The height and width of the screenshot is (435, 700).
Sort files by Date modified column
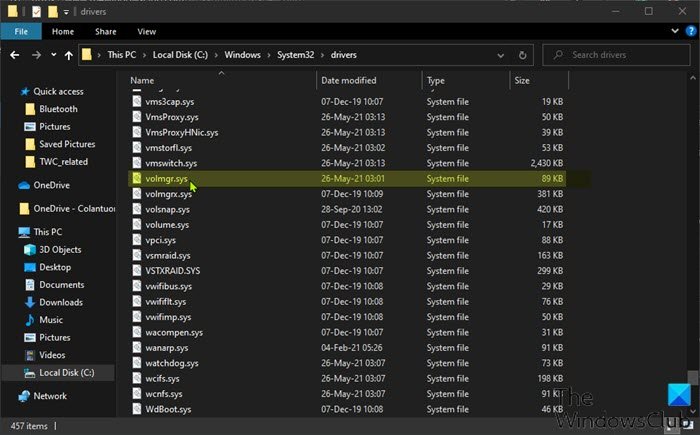click(x=348, y=80)
